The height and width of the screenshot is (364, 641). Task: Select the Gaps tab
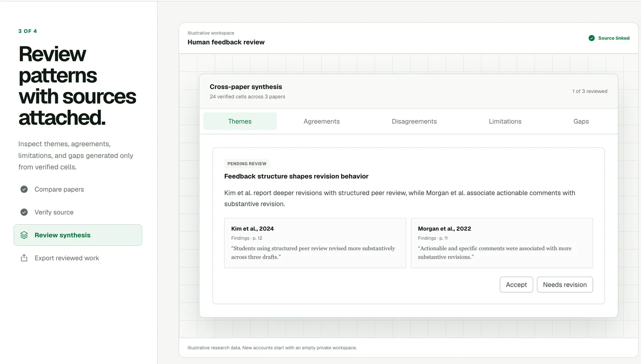point(581,121)
